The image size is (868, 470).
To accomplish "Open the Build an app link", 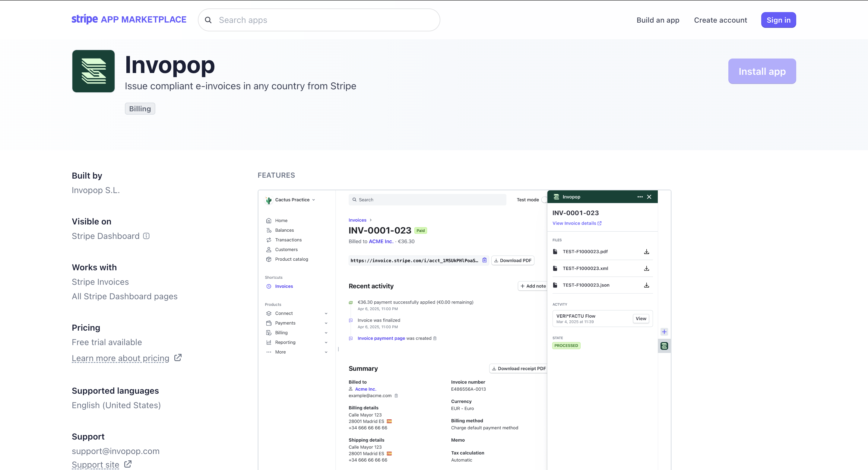I will pyautogui.click(x=658, y=20).
